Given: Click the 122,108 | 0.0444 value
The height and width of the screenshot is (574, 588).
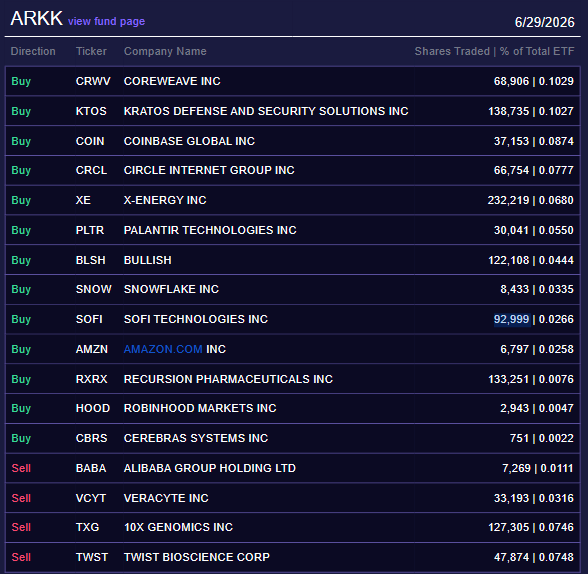Looking at the screenshot, I should tap(531, 260).
